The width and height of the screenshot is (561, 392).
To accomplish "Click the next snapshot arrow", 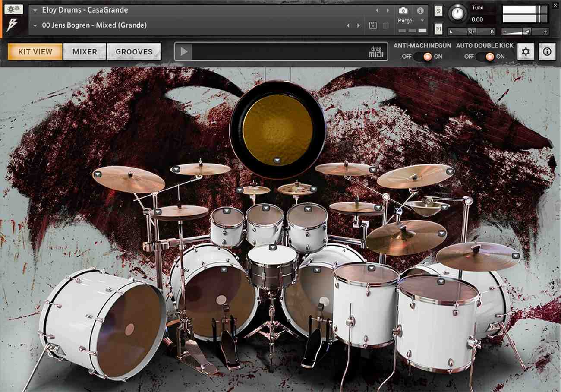I will (x=359, y=25).
